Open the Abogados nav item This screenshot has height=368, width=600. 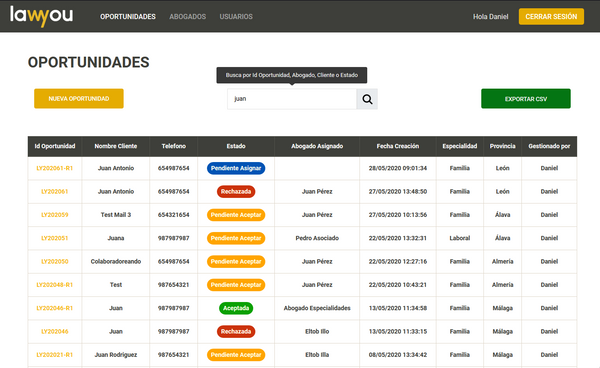pos(188,16)
